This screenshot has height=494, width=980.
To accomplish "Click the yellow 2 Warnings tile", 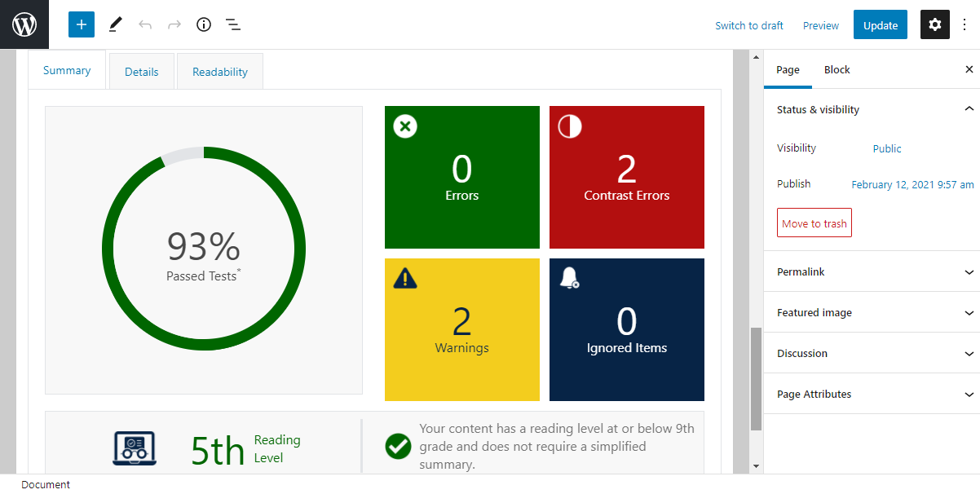I will point(462,329).
